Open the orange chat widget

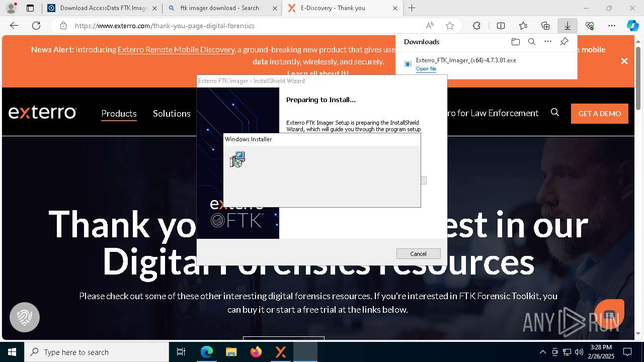point(609,314)
